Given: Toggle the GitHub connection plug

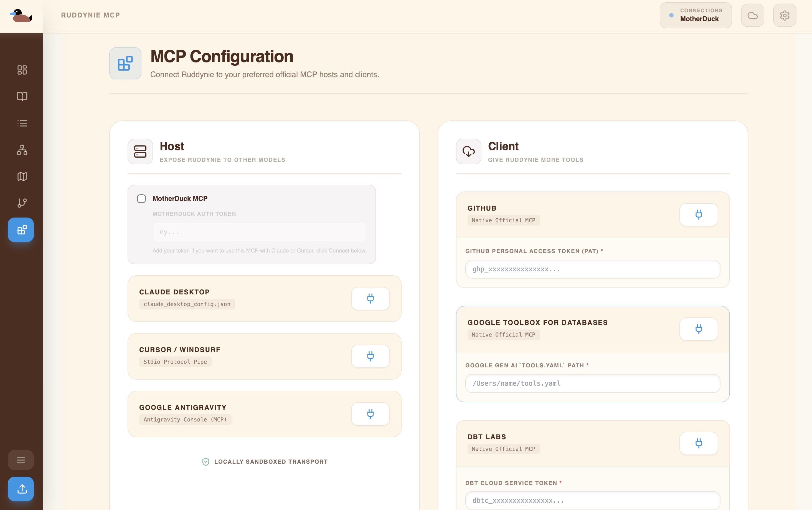Looking at the screenshot, I should click(699, 214).
